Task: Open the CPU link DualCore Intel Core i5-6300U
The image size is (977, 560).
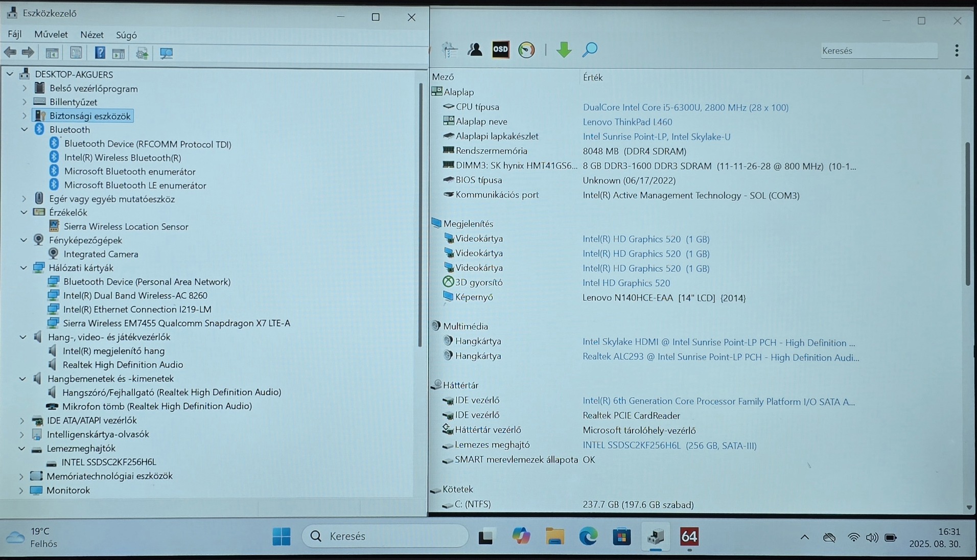Action: [x=686, y=107]
